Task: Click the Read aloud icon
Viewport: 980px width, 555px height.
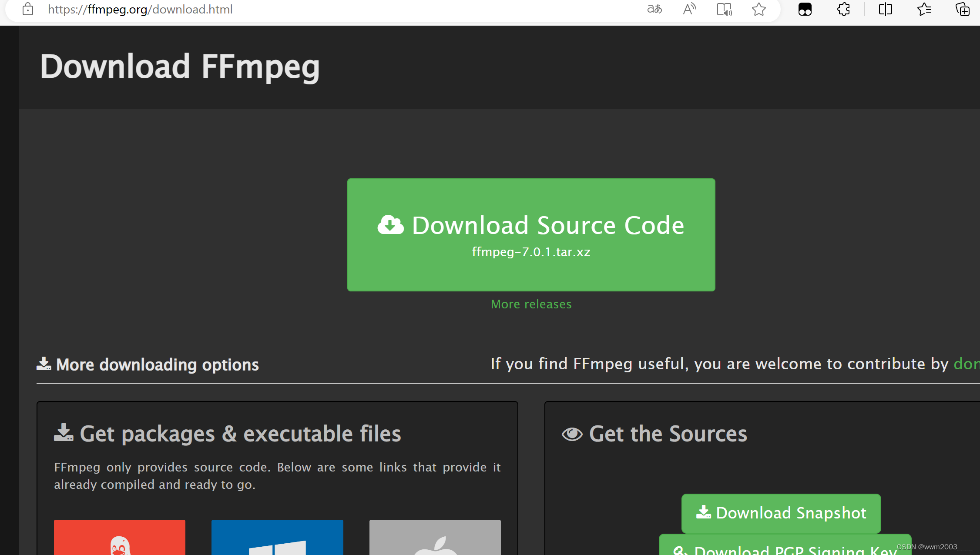Action: click(689, 9)
